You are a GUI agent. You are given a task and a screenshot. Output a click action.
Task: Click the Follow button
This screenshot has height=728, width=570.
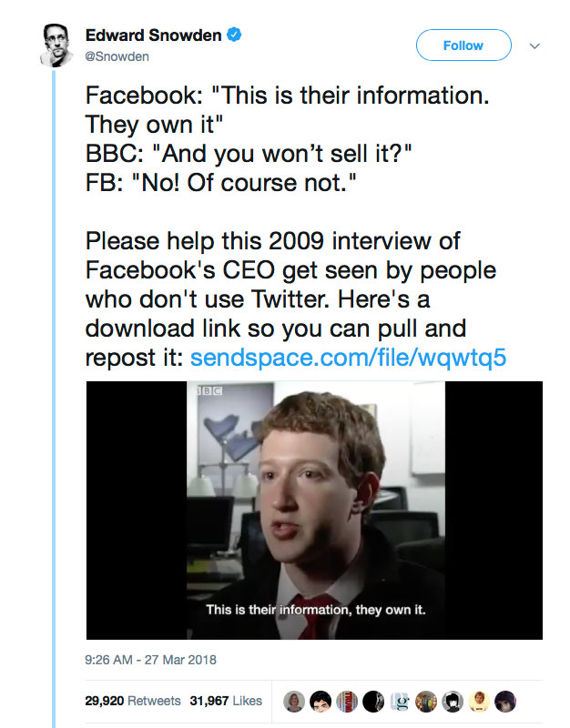tap(463, 45)
